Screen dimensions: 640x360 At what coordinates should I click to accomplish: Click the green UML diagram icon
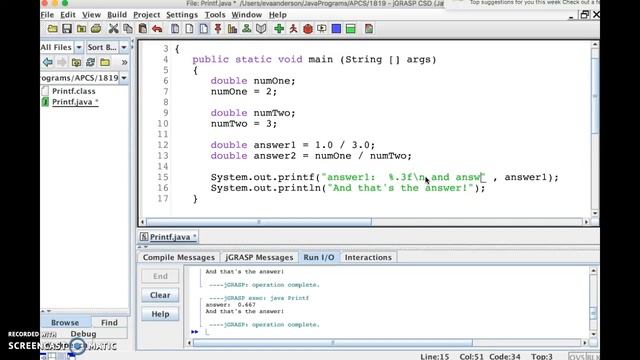[x=247, y=29]
